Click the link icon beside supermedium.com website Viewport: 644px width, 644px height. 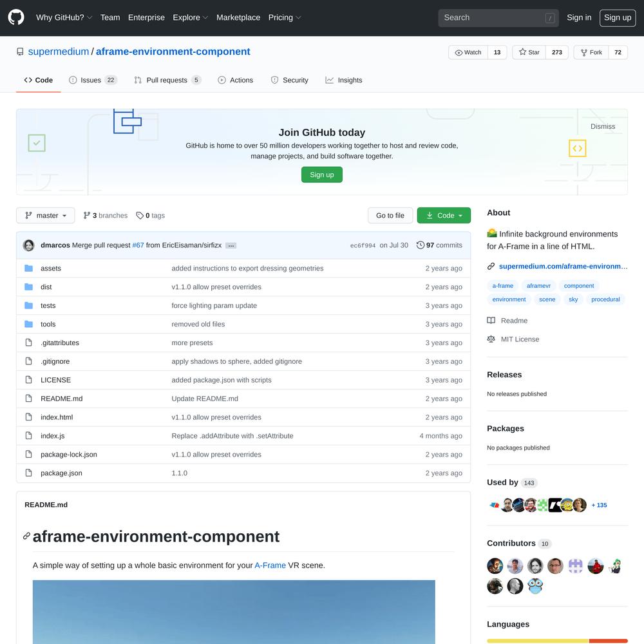click(x=491, y=266)
